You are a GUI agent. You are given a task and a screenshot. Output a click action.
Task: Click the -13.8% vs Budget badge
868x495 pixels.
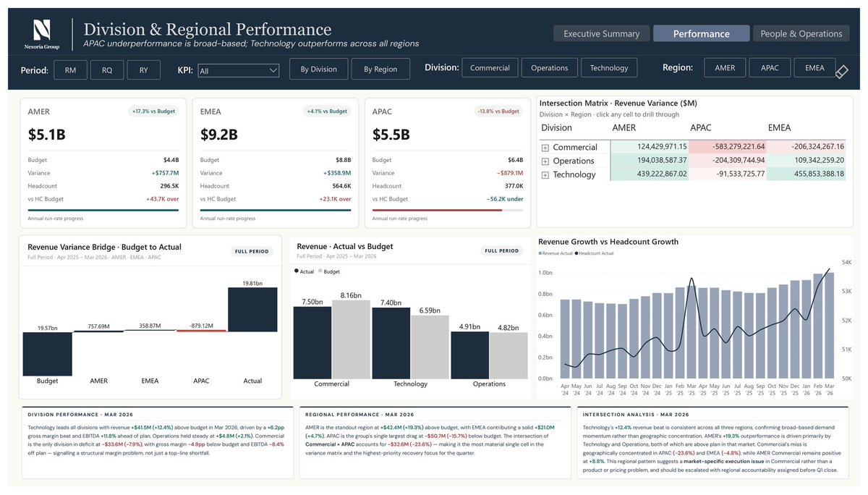498,111
